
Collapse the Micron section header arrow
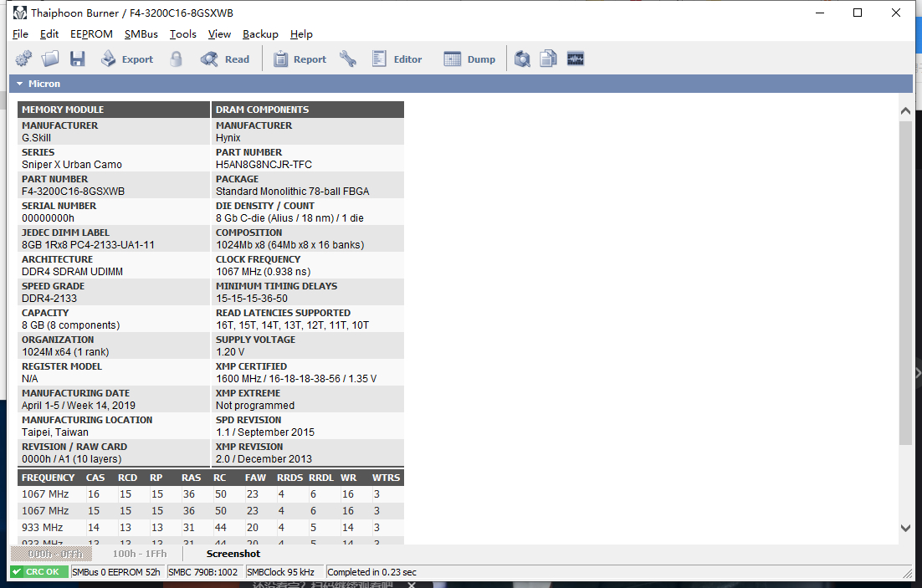[19, 84]
